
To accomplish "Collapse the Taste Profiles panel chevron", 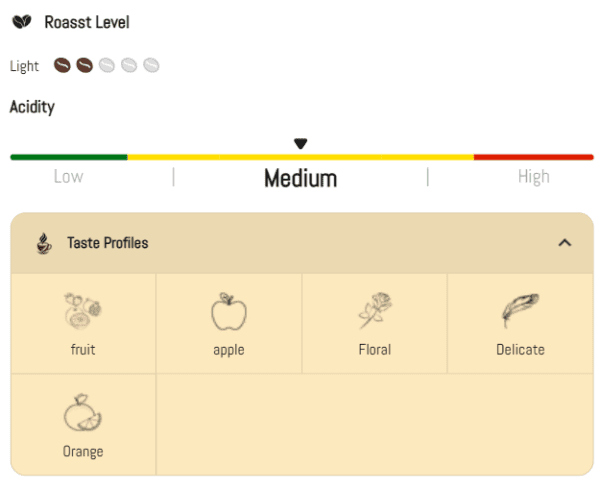I will (564, 243).
